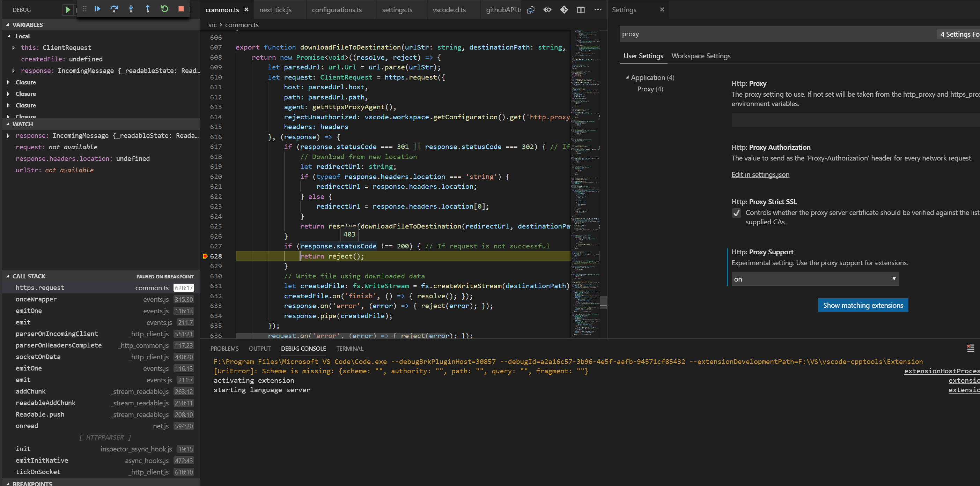Image resolution: width=980 pixels, height=486 pixels.
Task: Switch to the Workspace Settings tab
Action: pos(701,56)
